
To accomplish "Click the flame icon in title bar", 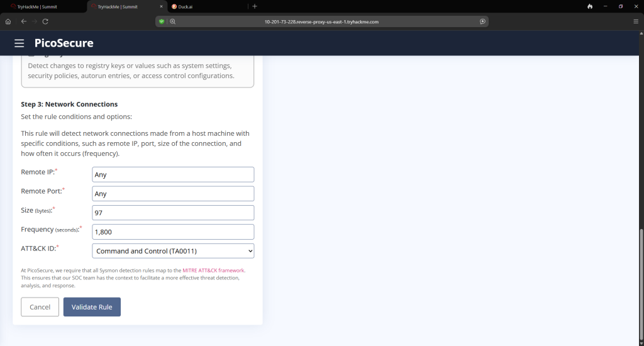I will (590, 6).
